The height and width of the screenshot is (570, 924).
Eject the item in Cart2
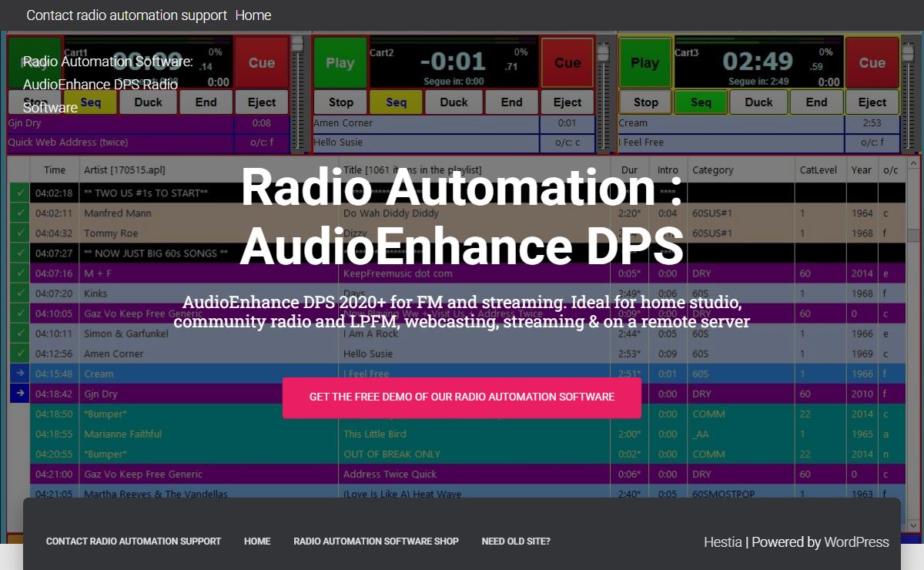(567, 102)
